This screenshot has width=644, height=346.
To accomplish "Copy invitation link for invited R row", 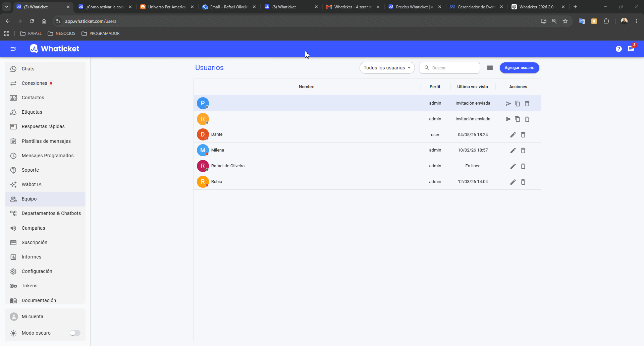I will 518,119.
